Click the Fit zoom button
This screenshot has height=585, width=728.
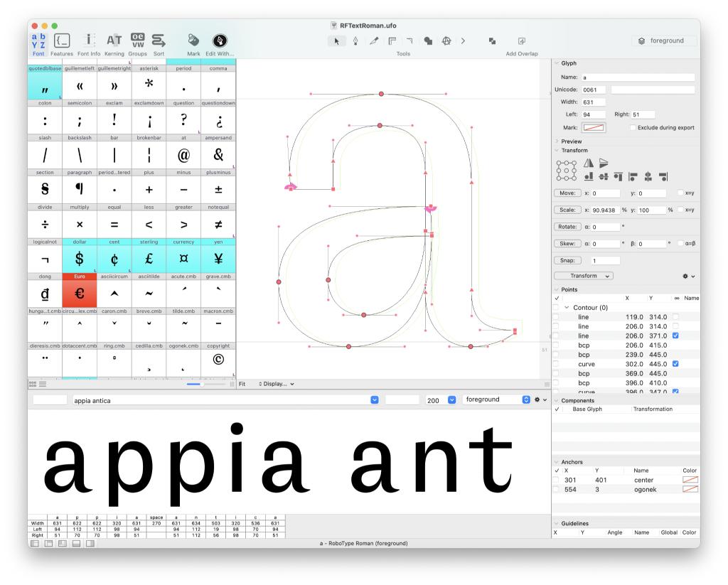point(242,384)
